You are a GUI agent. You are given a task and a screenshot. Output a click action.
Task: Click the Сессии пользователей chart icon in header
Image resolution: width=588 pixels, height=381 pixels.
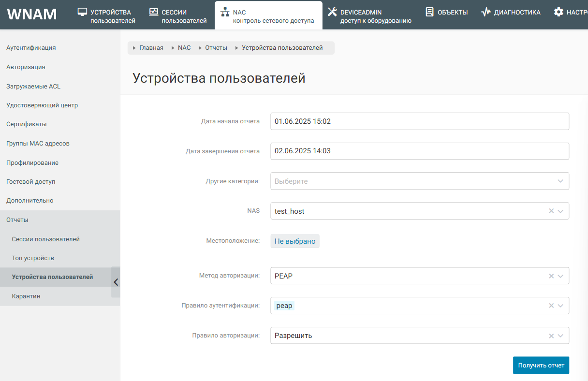point(153,12)
